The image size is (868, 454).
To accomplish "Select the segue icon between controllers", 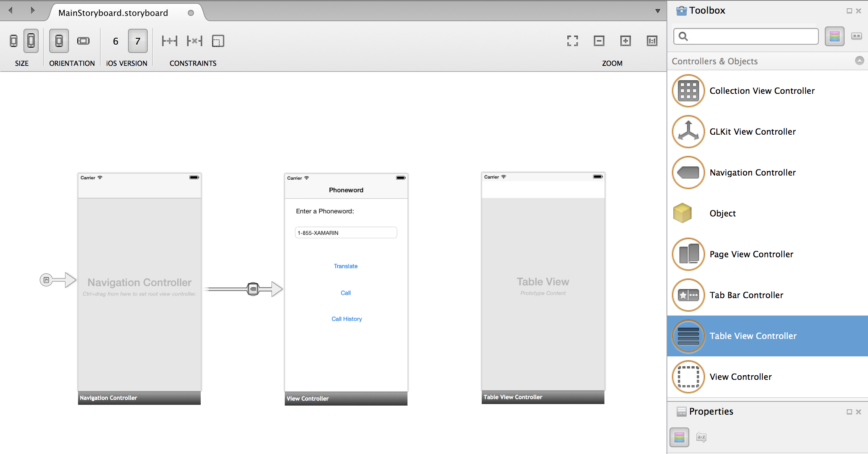I will [x=253, y=289].
